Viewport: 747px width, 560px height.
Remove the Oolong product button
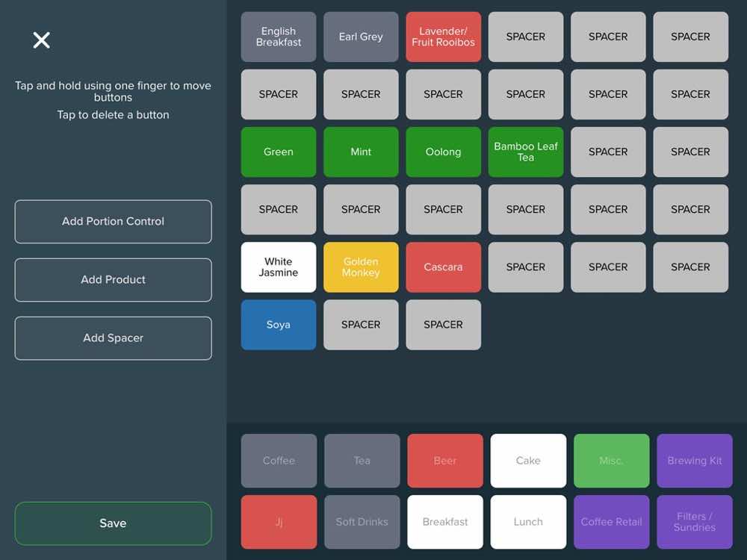443,152
